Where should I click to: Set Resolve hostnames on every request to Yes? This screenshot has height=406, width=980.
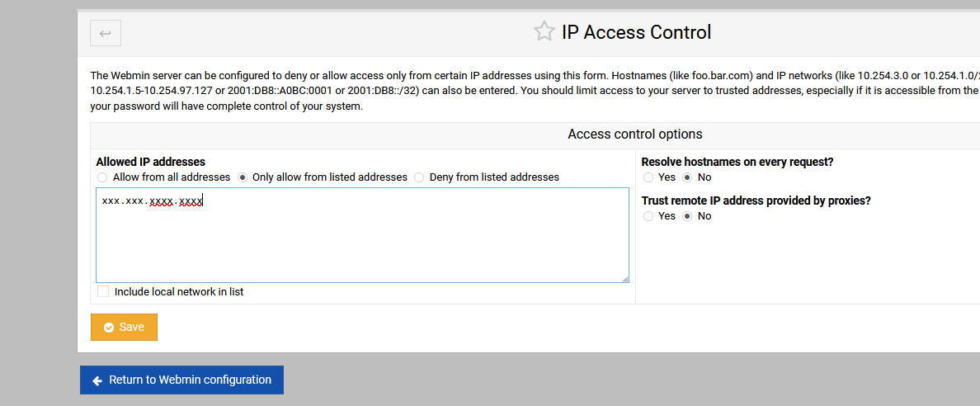648,177
